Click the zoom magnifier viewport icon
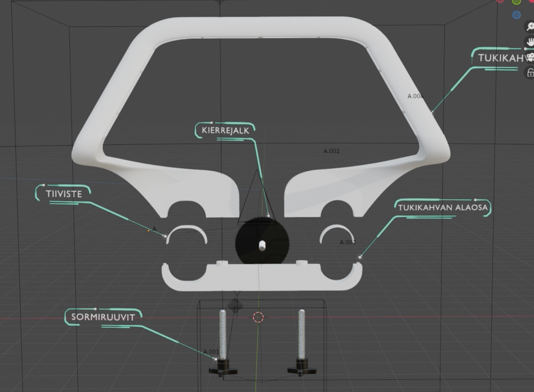The height and width of the screenshot is (392, 534). [530, 26]
